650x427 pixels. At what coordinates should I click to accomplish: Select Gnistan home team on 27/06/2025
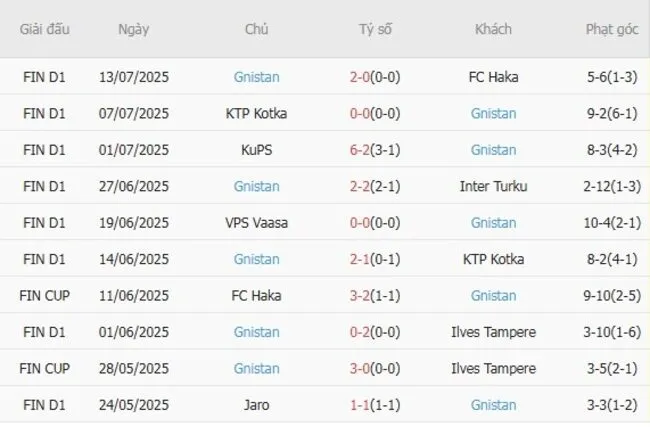pyautogui.click(x=256, y=186)
